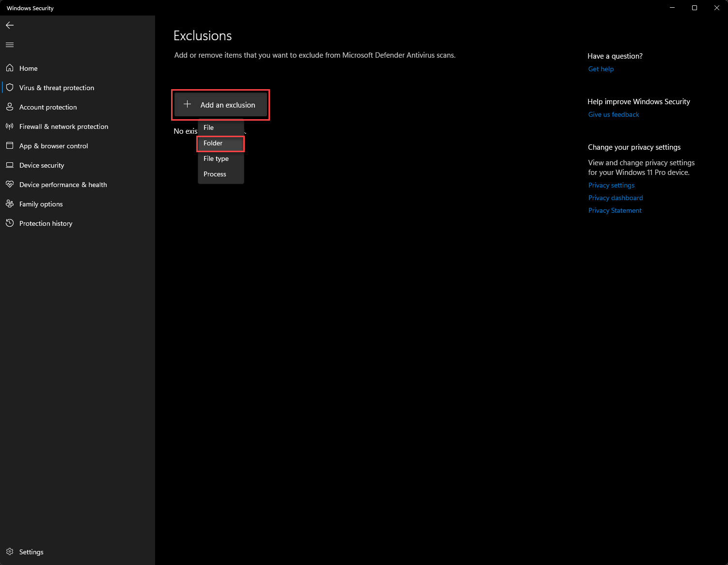Click the Windows Security title bar text

tap(30, 8)
